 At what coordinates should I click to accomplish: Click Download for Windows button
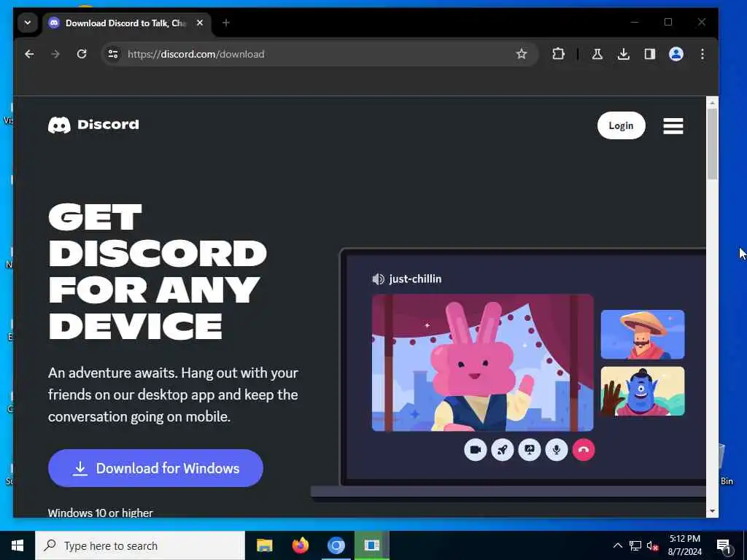tap(156, 468)
